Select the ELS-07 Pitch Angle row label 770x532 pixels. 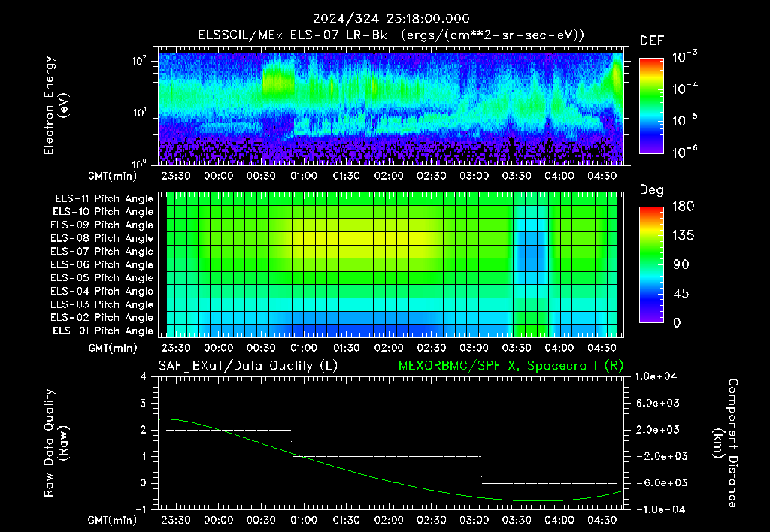click(102, 252)
